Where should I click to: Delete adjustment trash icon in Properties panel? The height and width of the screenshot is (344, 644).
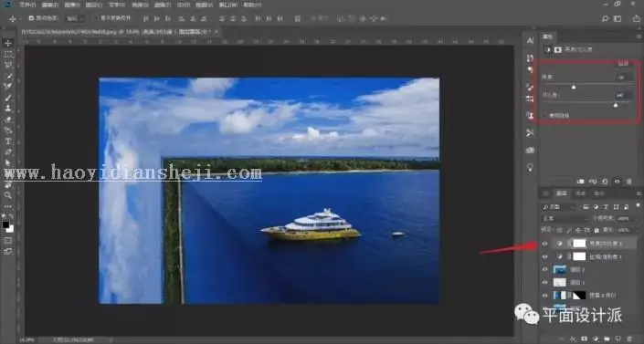[x=628, y=181]
